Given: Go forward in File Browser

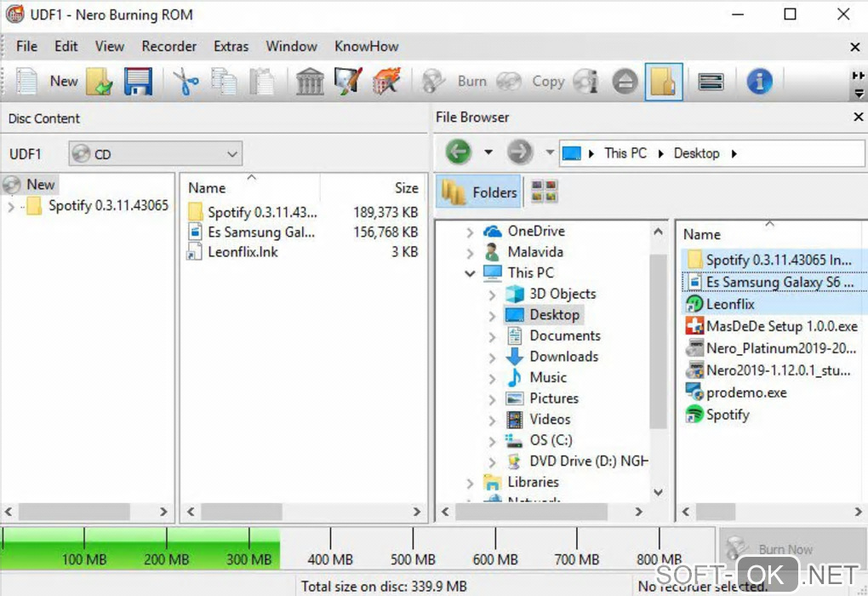Looking at the screenshot, I should pyautogui.click(x=519, y=152).
